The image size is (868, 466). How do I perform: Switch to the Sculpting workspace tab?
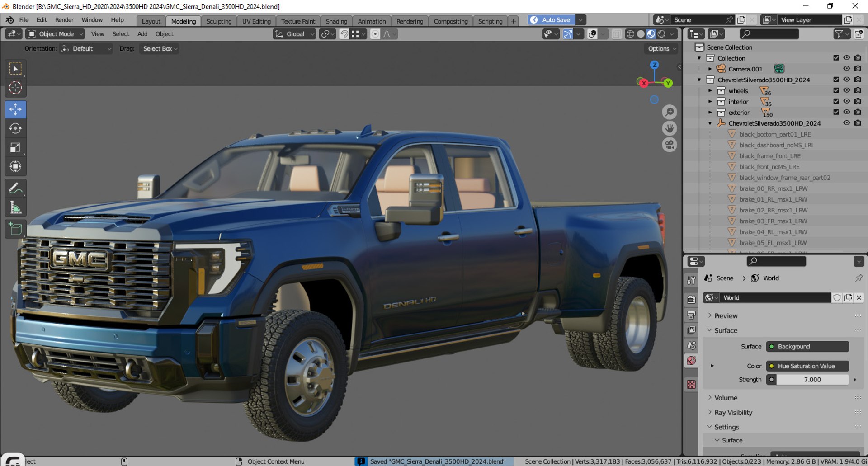[219, 21]
